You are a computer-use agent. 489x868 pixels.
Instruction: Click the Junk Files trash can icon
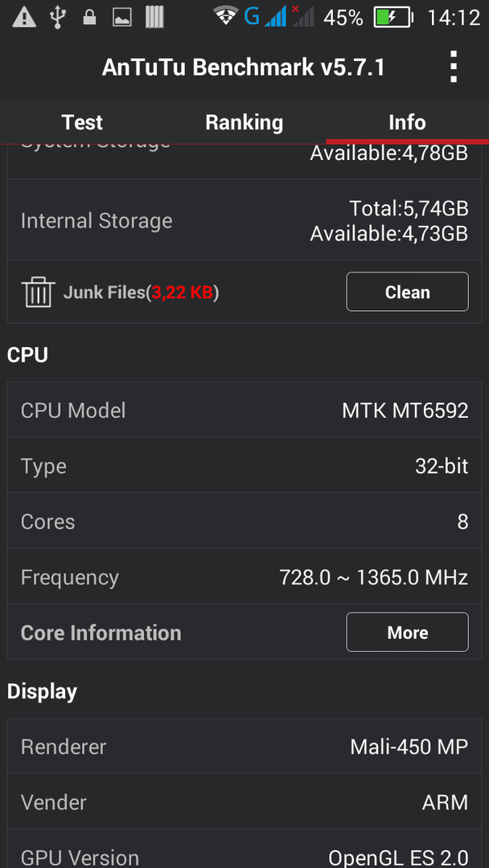(x=39, y=292)
